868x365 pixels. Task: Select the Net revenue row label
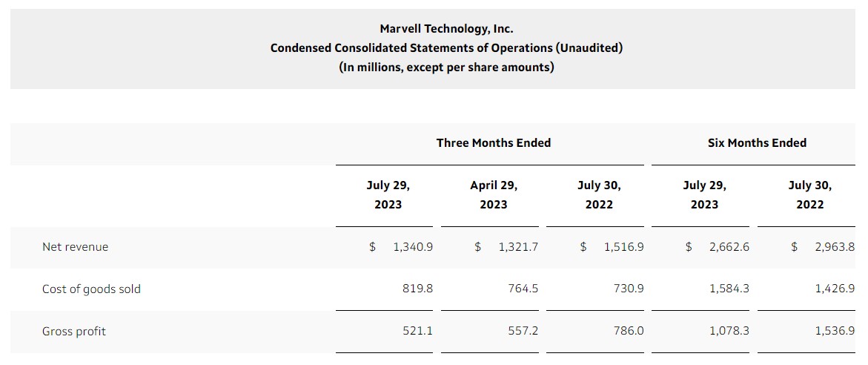coord(75,247)
